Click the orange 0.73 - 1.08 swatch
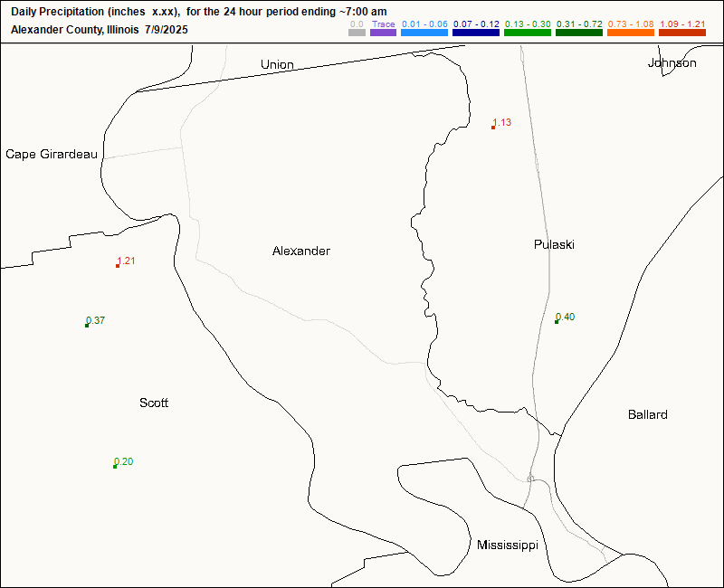Screen dimensions: 724x588 631,33
